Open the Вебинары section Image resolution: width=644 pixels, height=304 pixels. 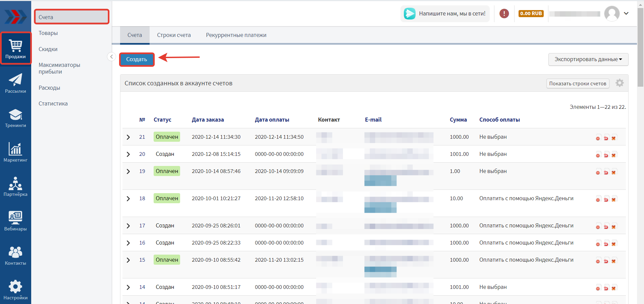pyautogui.click(x=15, y=221)
